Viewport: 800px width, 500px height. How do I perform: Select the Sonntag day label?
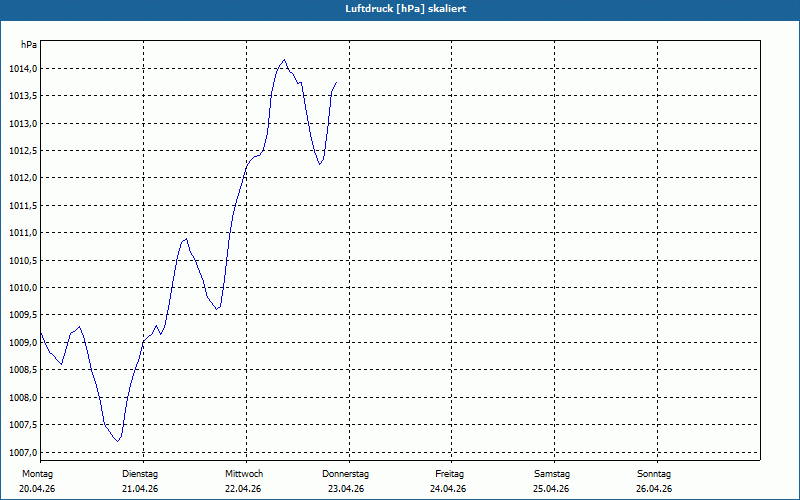point(654,474)
